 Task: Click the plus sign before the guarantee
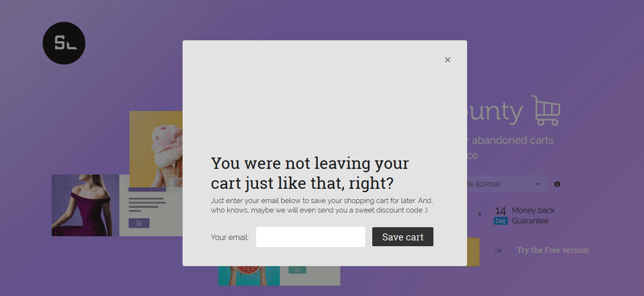point(479,214)
